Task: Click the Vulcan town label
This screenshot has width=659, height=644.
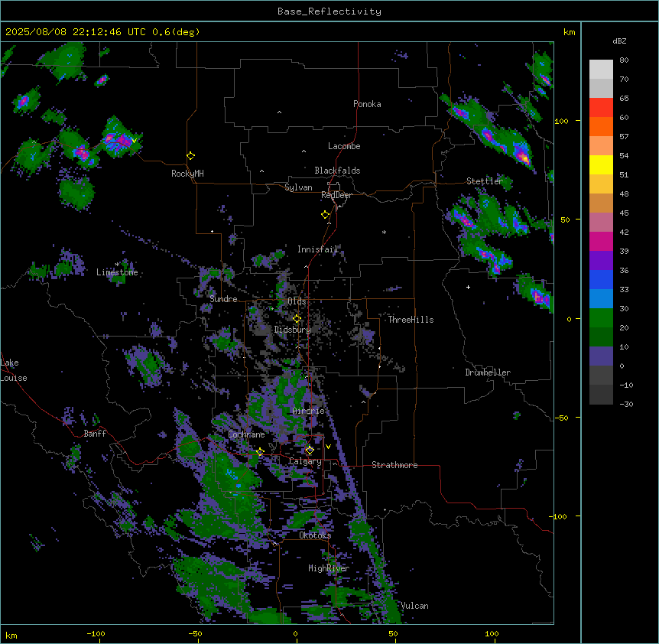Action: pyautogui.click(x=414, y=606)
